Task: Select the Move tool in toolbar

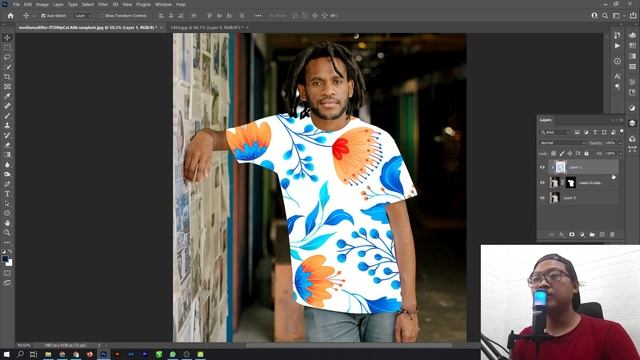Action: point(7,38)
